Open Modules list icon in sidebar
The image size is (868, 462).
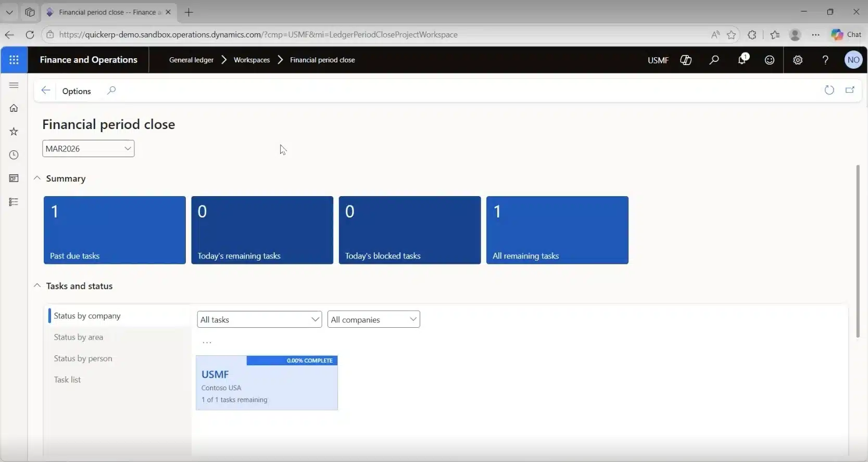tap(14, 202)
